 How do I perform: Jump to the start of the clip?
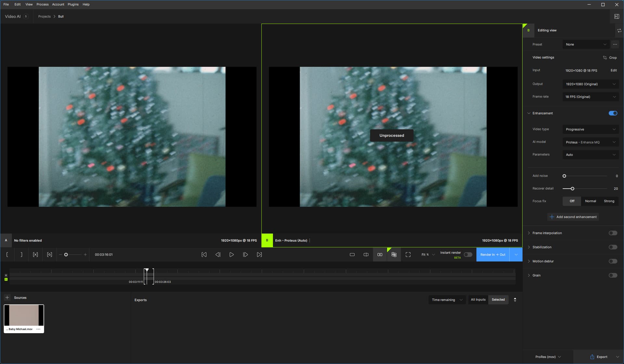[x=204, y=255]
